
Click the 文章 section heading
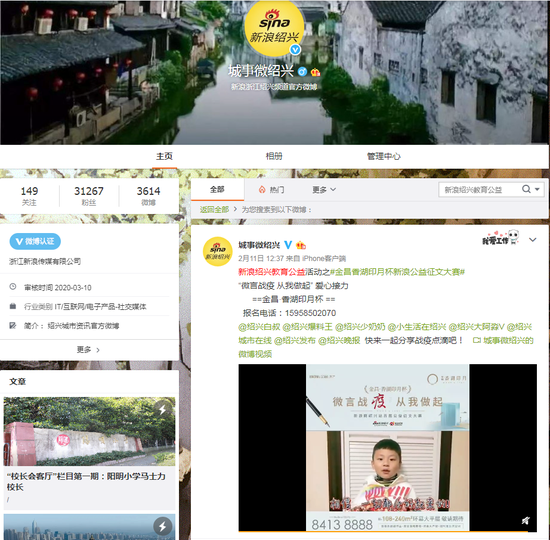(18, 381)
